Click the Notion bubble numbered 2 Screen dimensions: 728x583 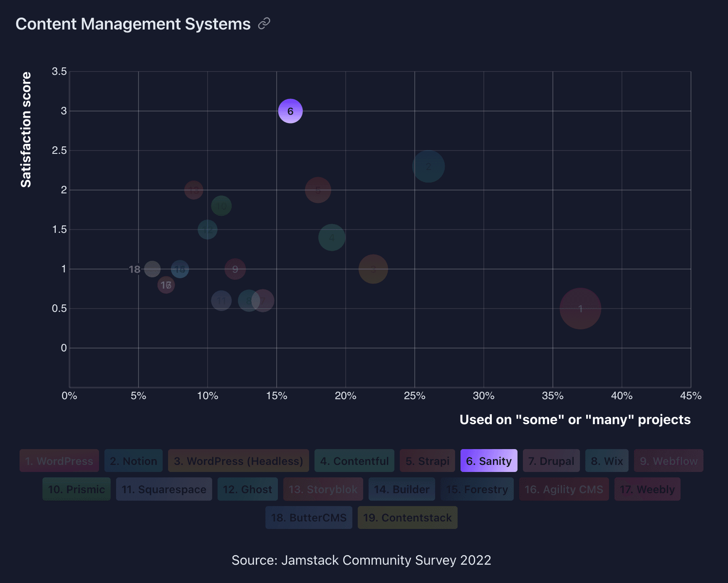[428, 166]
